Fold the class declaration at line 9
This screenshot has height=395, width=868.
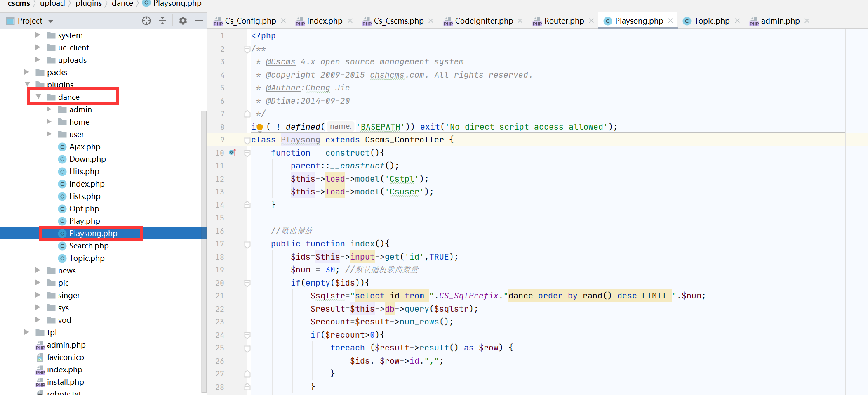pos(247,140)
